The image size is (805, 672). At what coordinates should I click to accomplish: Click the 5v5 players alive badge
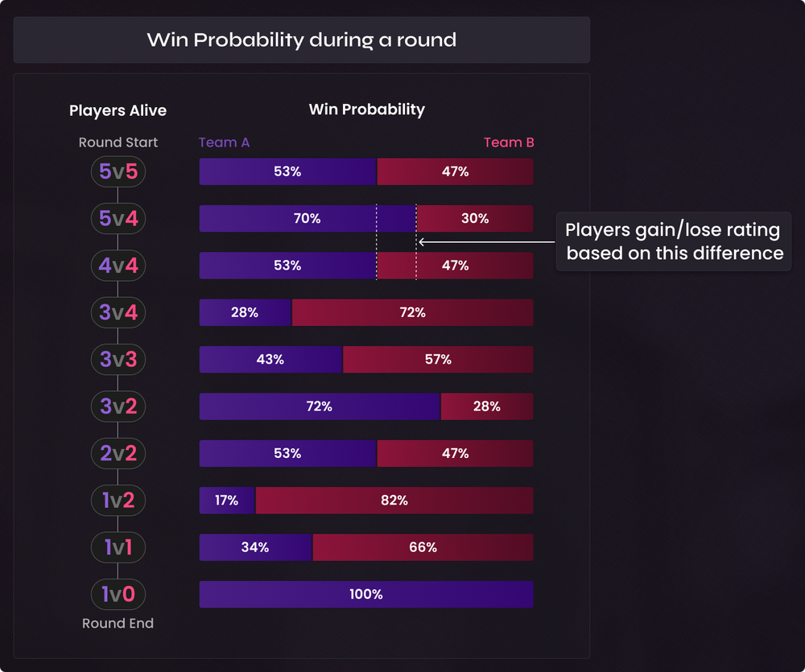(x=118, y=171)
